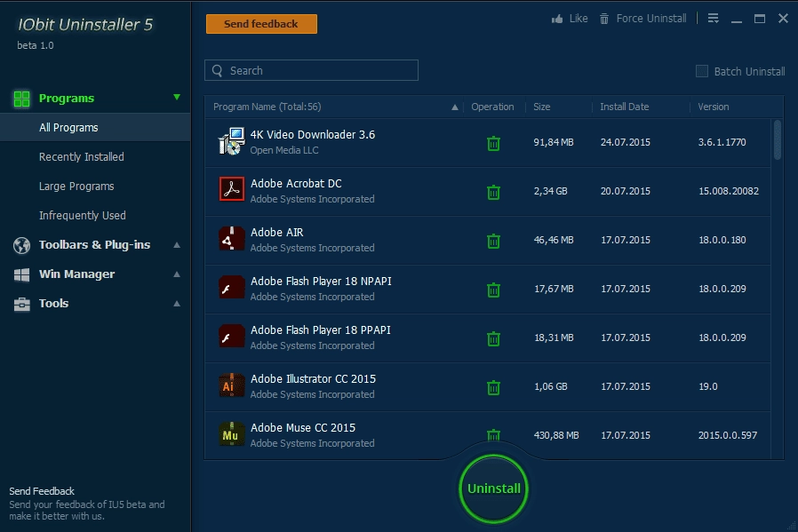This screenshot has width=798, height=532.
Task: Click the Operation column header
Action: click(x=492, y=107)
